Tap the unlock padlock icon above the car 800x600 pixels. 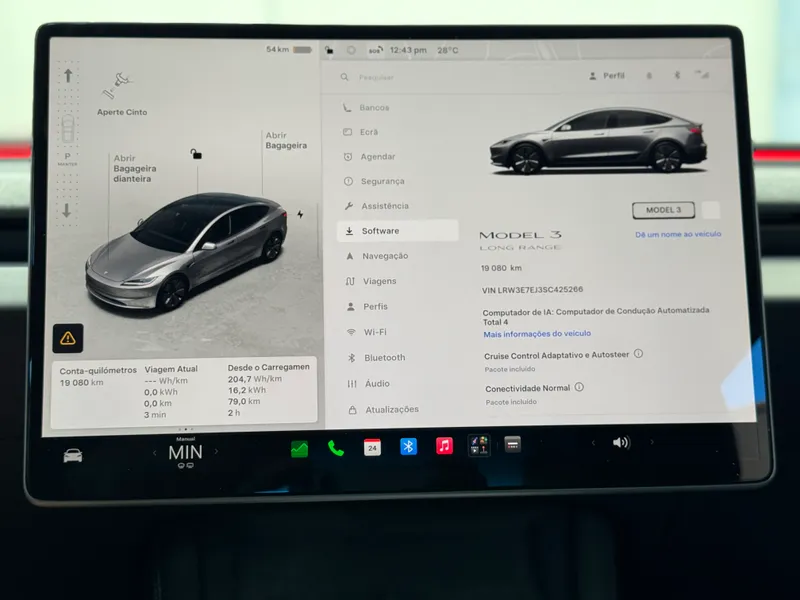[x=196, y=154]
